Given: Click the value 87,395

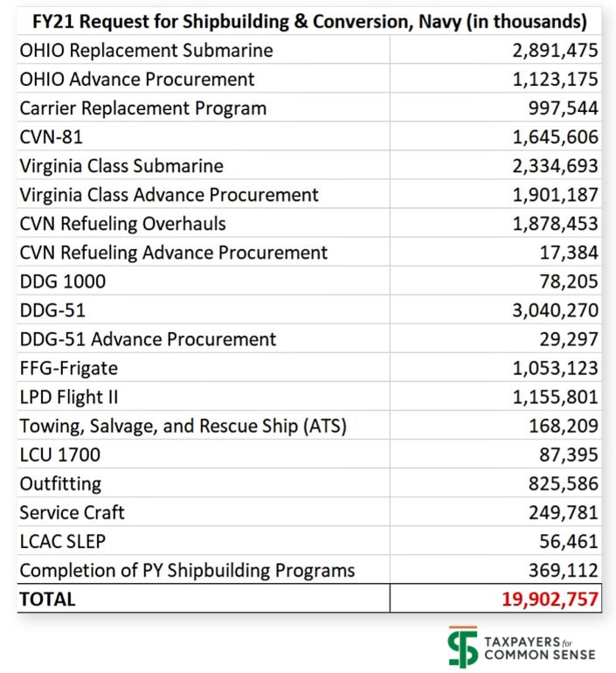Looking at the screenshot, I should pyautogui.click(x=569, y=455).
